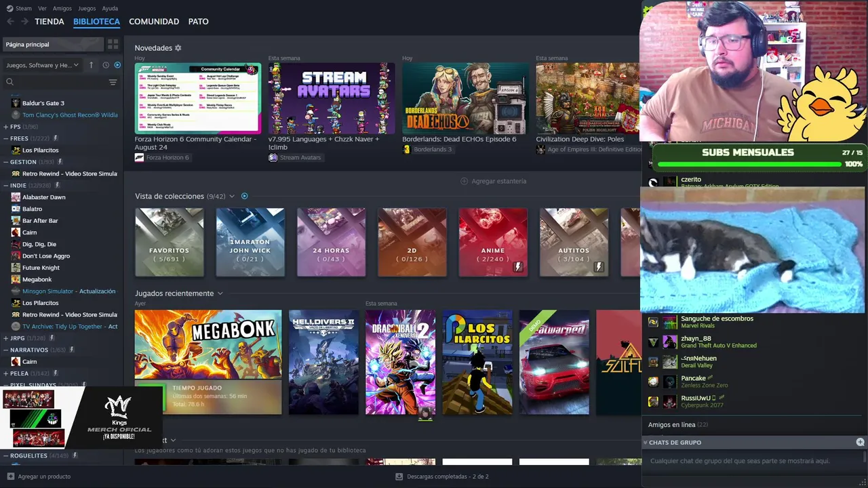This screenshot has height=488, width=868.
Task: Click the plus icon before Agregar un producto
Action: click(x=10, y=476)
